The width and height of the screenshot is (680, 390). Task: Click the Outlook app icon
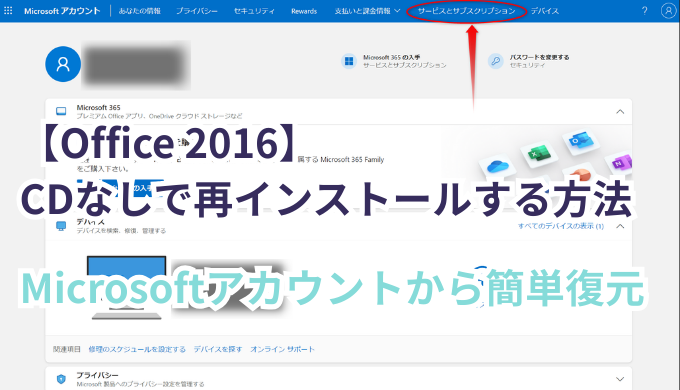point(580,141)
